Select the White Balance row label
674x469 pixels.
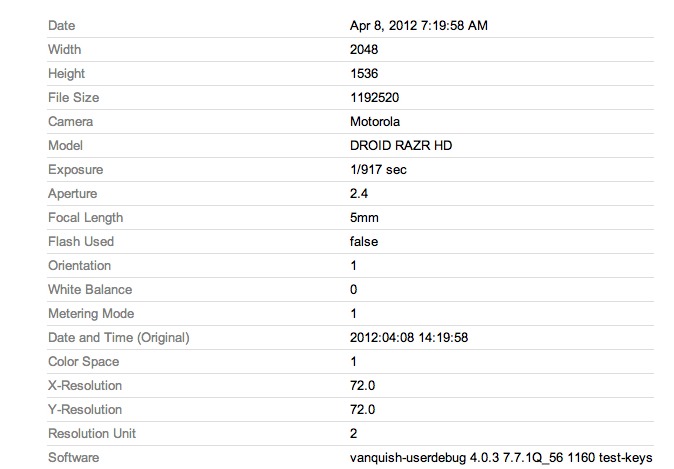click(x=90, y=289)
